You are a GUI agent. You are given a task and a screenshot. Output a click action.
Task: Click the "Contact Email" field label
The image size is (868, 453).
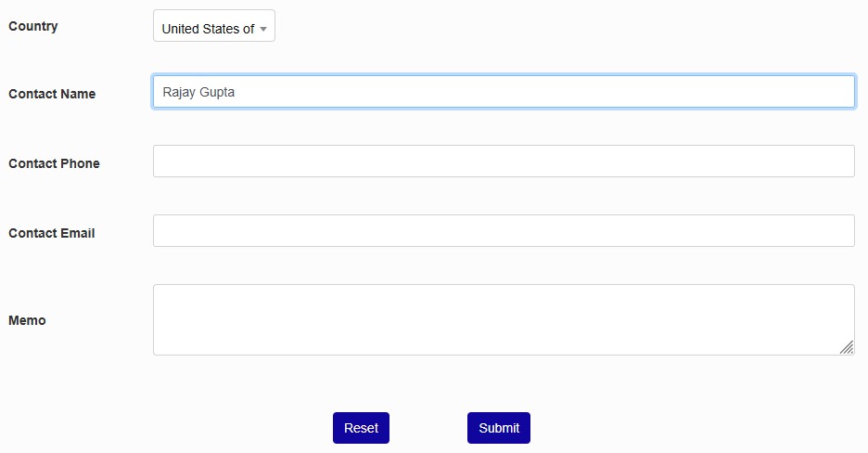52,233
